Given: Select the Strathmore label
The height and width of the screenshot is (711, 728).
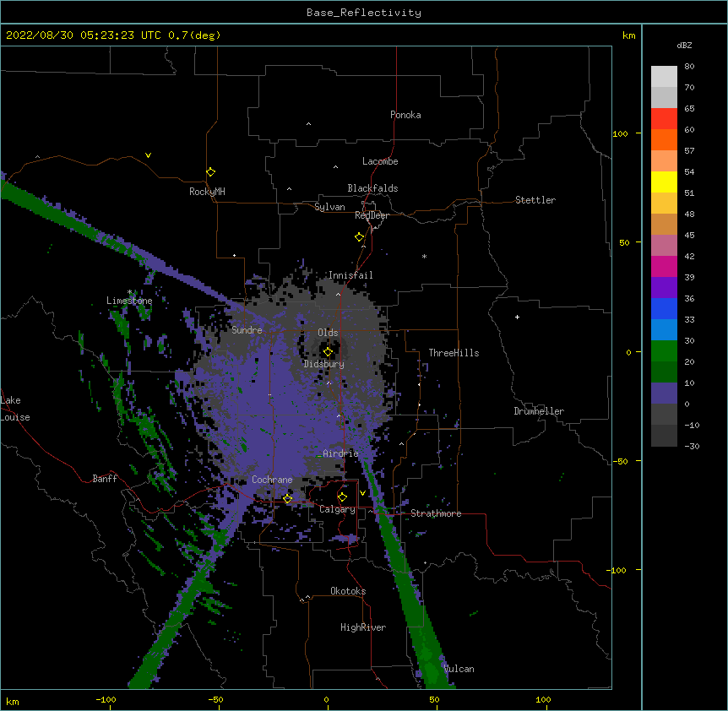Looking at the screenshot, I should coord(436,513).
